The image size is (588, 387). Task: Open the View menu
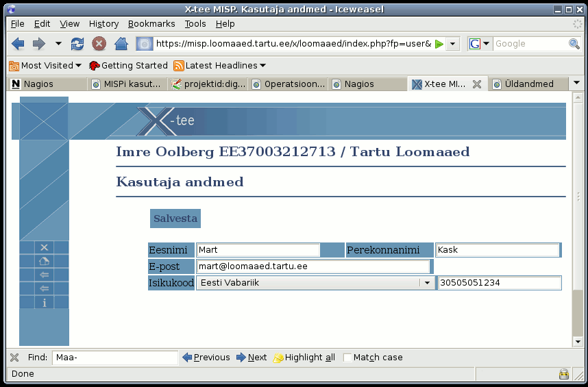[x=70, y=24]
